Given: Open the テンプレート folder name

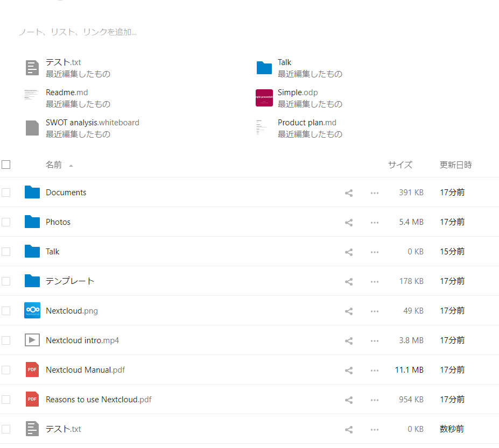Looking at the screenshot, I should coord(70,281).
